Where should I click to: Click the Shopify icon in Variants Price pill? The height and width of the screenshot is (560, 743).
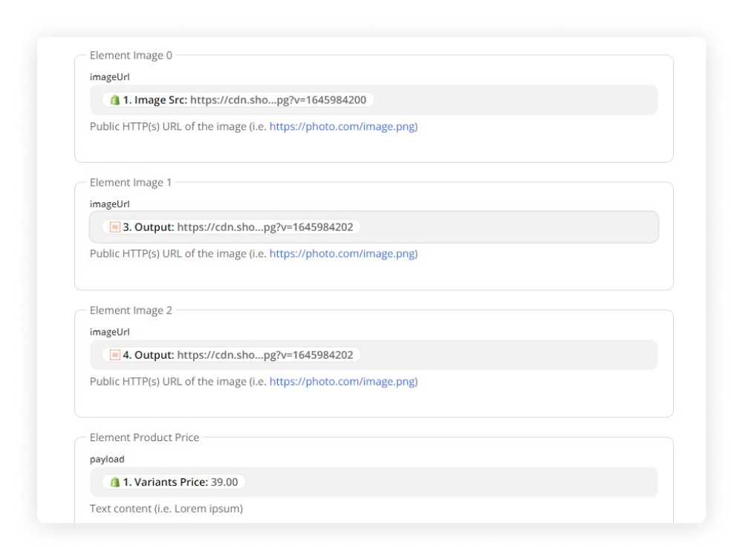click(114, 482)
